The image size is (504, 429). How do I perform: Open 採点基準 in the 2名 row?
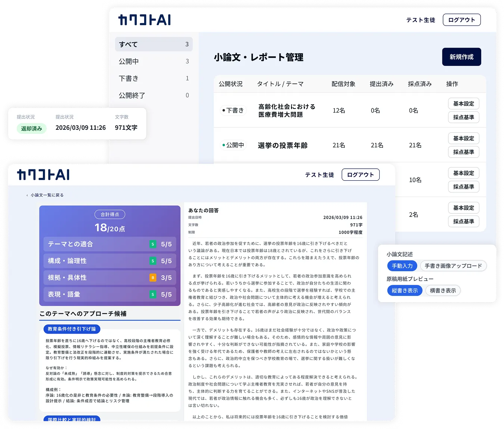464,221
